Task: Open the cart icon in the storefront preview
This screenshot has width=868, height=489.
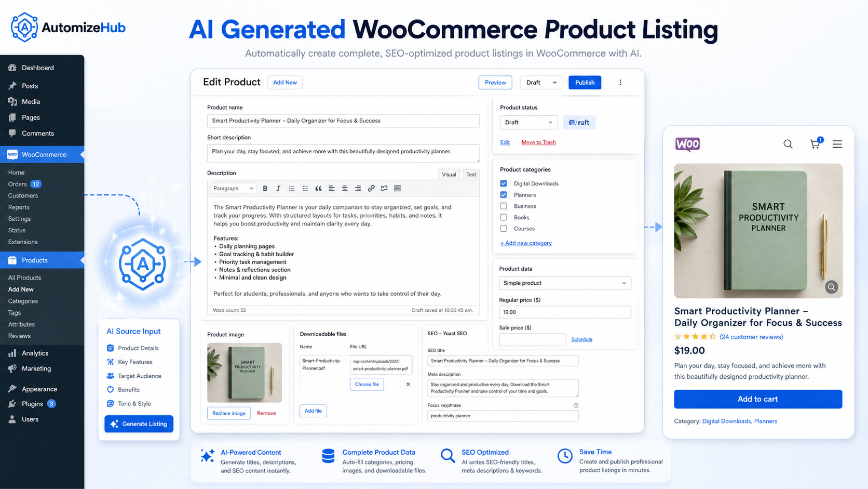Action: [x=816, y=143]
